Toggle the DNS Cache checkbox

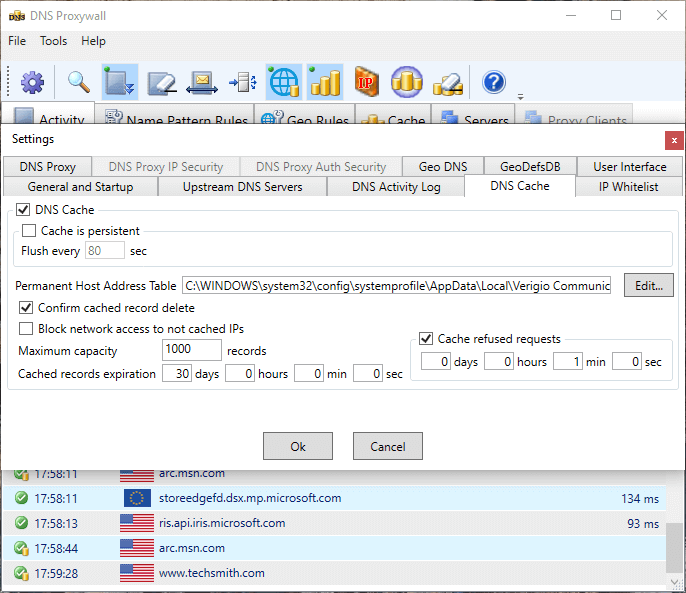(23, 210)
